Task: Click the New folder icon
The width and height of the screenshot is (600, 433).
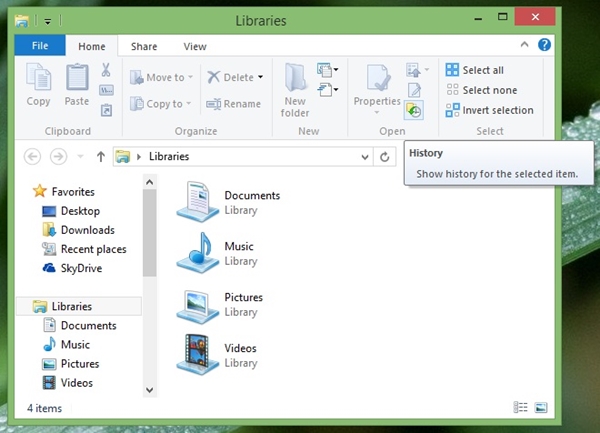Action: pos(295,90)
